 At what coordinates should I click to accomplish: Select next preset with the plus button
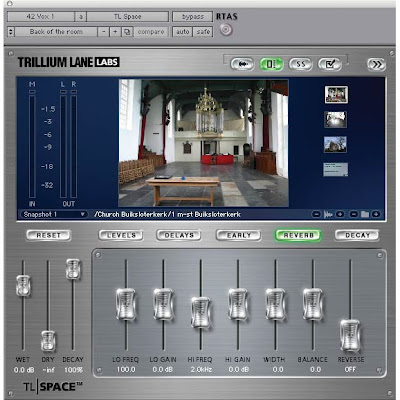pos(115,32)
